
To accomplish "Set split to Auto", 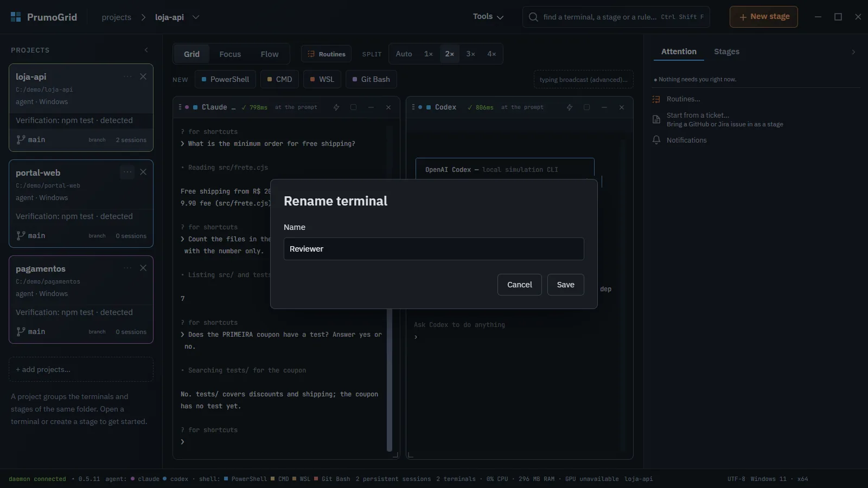I will pyautogui.click(x=404, y=54).
